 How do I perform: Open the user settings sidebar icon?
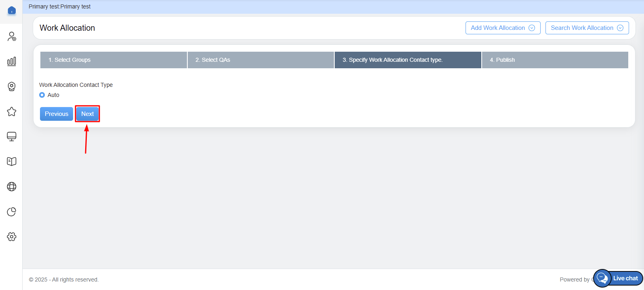click(x=12, y=37)
